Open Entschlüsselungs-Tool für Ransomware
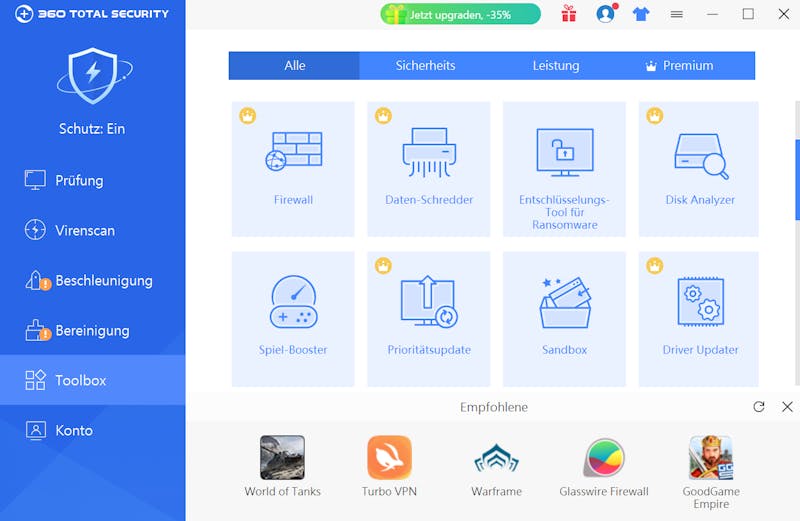The image size is (800, 521). point(564,169)
